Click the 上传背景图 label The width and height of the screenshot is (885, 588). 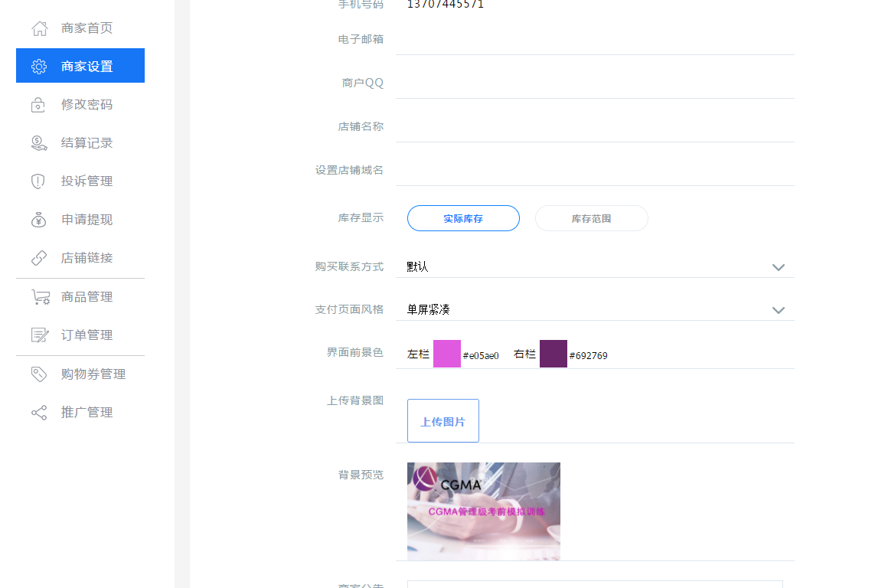click(355, 400)
